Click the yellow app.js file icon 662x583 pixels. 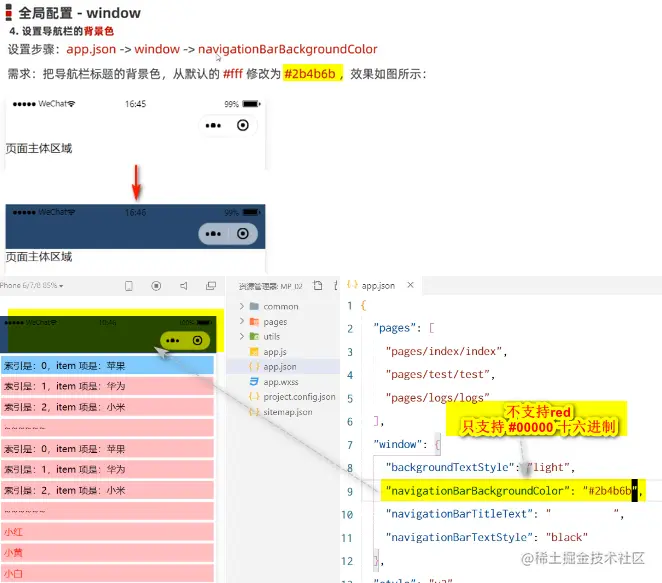pos(254,352)
